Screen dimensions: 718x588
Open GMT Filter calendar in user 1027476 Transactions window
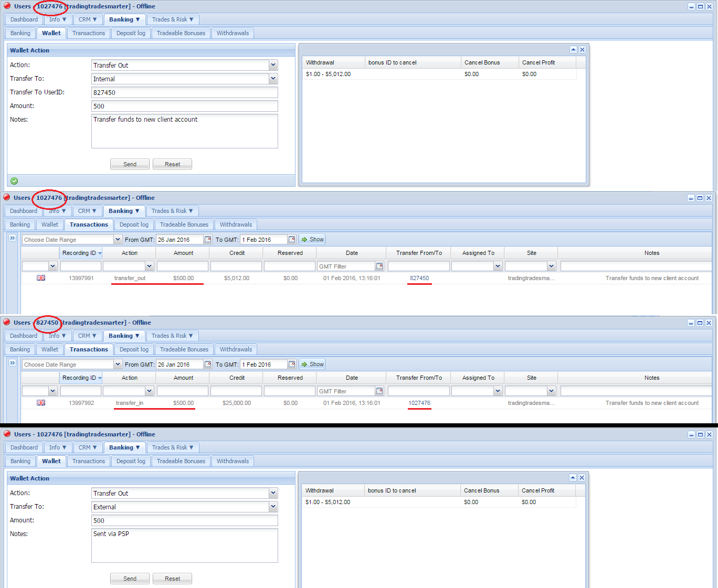pyautogui.click(x=379, y=266)
